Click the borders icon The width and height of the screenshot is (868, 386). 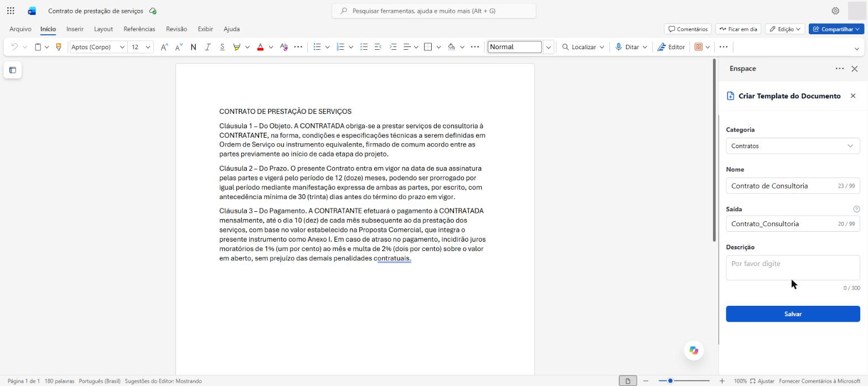pos(428,47)
